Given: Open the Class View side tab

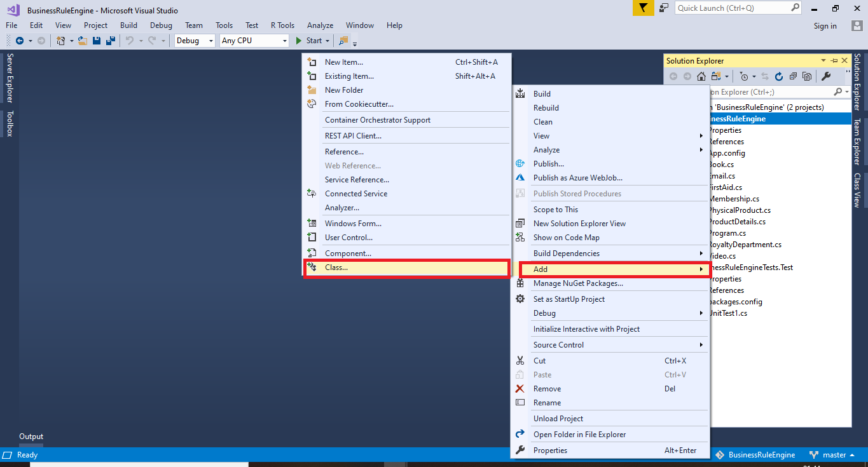Looking at the screenshot, I should (857, 191).
